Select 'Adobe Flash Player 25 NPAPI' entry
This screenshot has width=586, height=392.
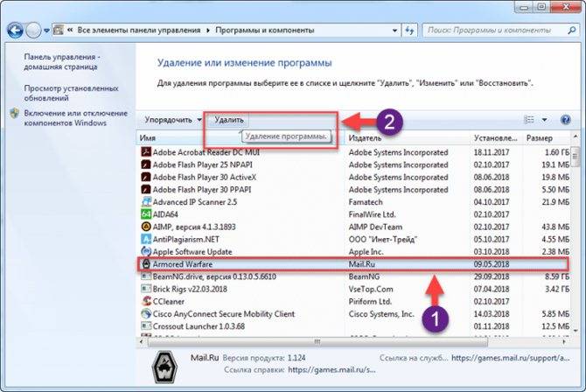click(203, 164)
